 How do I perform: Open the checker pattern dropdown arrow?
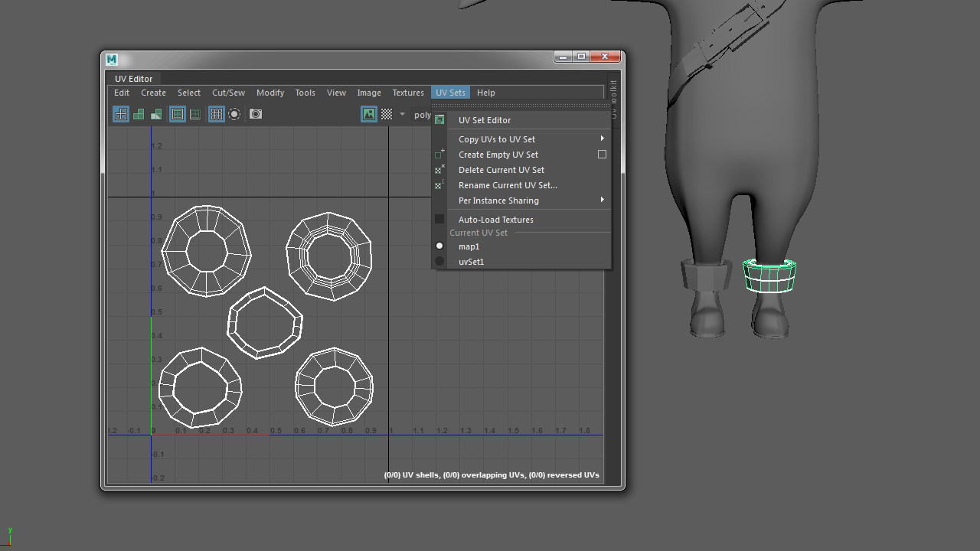(x=401, y=114)
